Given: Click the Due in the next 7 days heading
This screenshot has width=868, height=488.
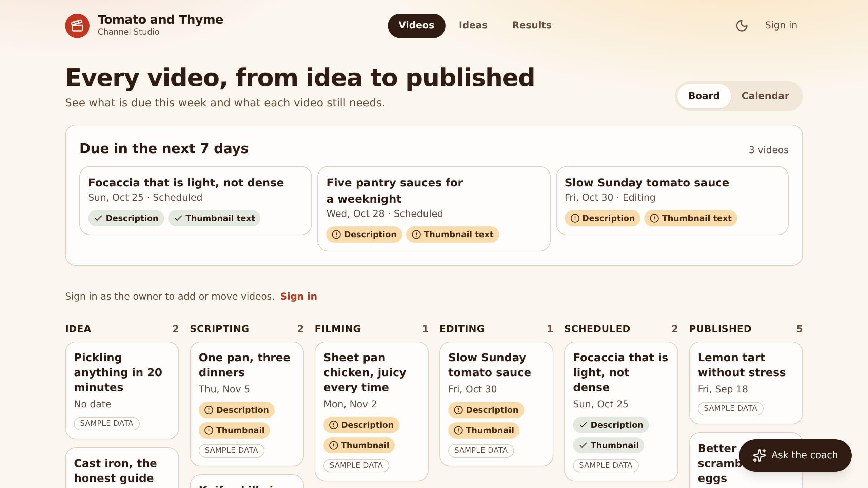Looking at the screenshot, I should pos(164,148).
